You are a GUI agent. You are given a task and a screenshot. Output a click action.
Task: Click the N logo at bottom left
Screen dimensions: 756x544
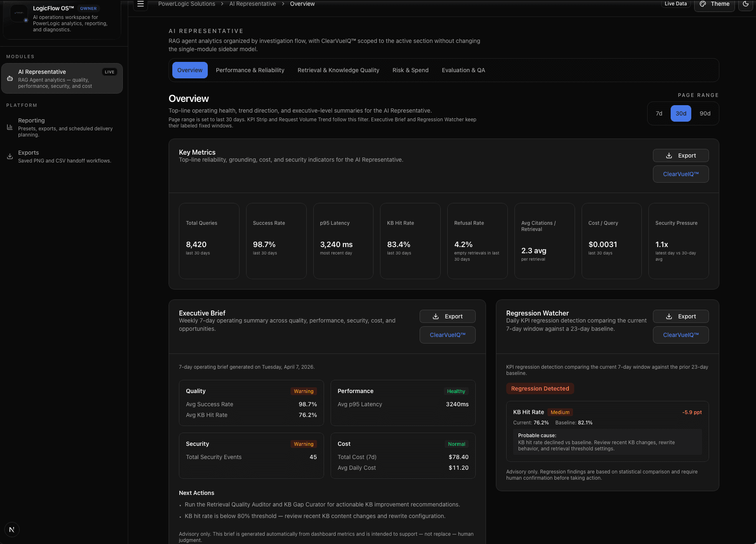click(x=12, y=529)
